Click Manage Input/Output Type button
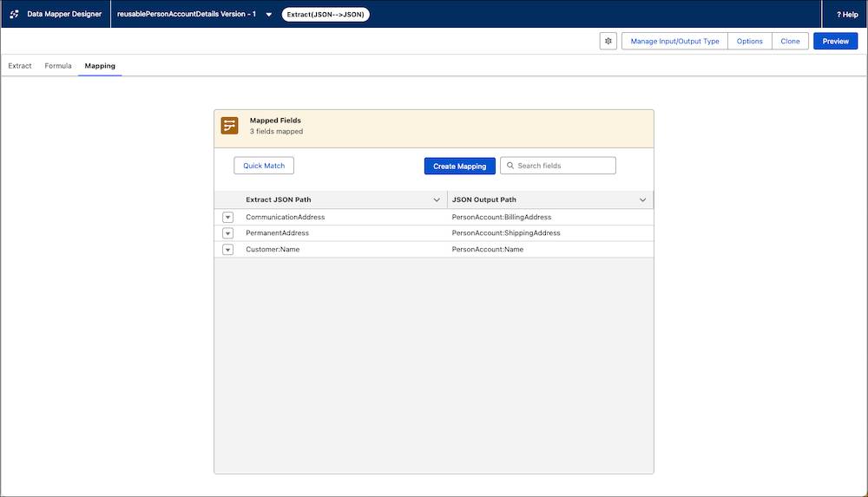This screenshot has width=868, height=497. tap(674, 41)
